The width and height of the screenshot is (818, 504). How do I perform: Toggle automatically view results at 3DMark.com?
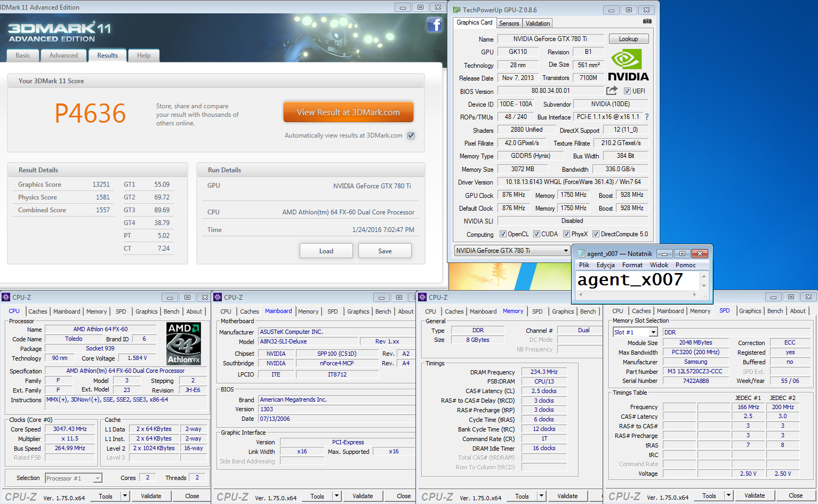(411, 135)
